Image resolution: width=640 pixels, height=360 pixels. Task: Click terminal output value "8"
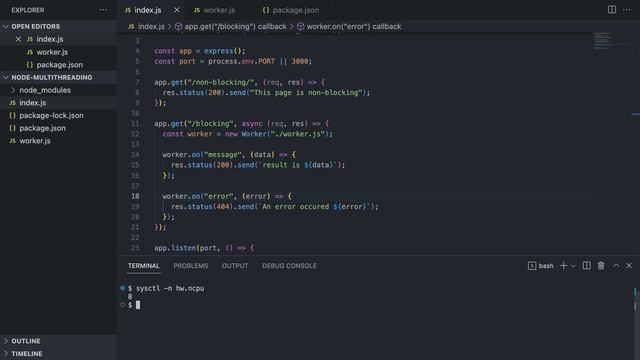(130, 297)
